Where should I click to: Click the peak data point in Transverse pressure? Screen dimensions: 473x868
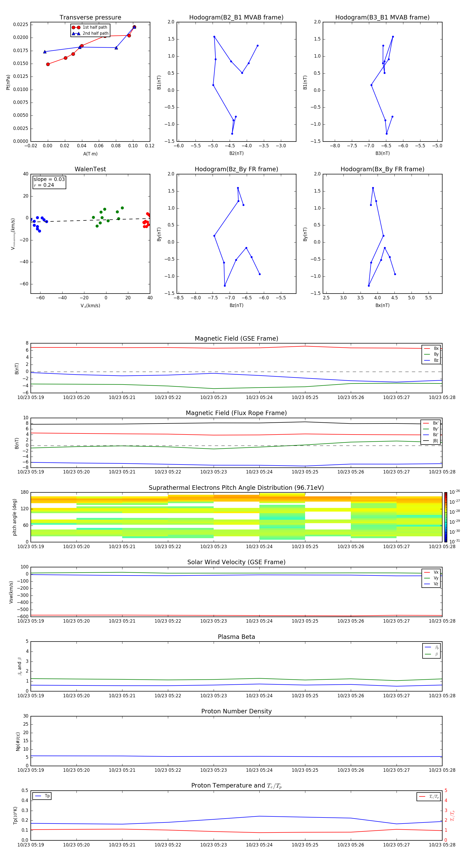coord(134,27)
